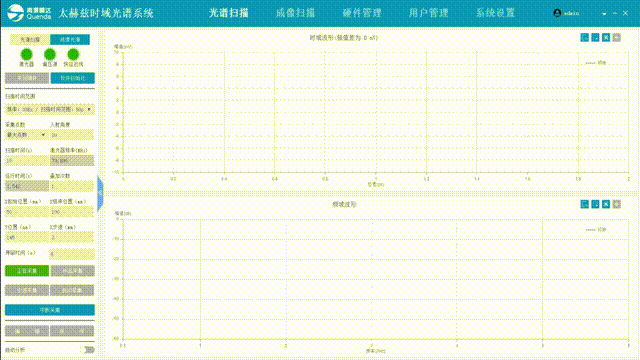The image size is (640, 360).
Task: Click right gray button above wide blue button
Action: [x=72, y=290]
